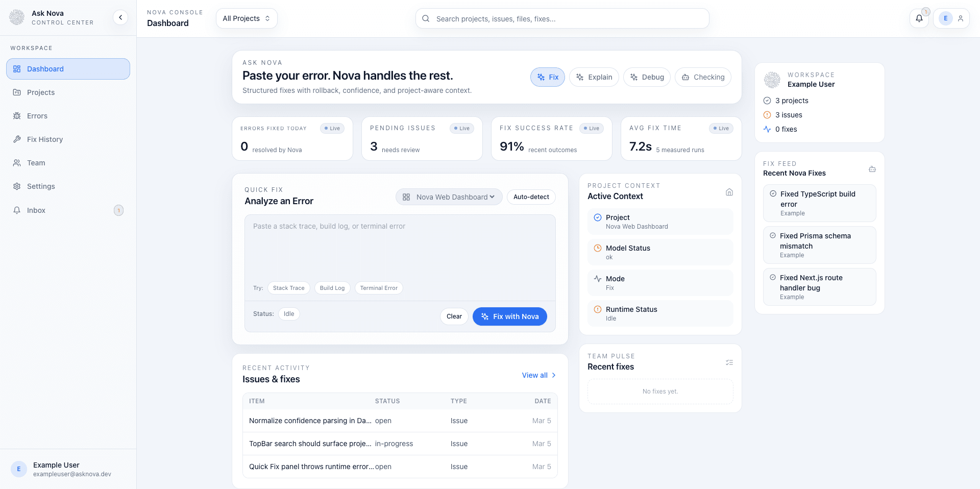This screenshot has width=980, height=489.
Task: Open notifications via the bell icon
Action: pos(919,18)
